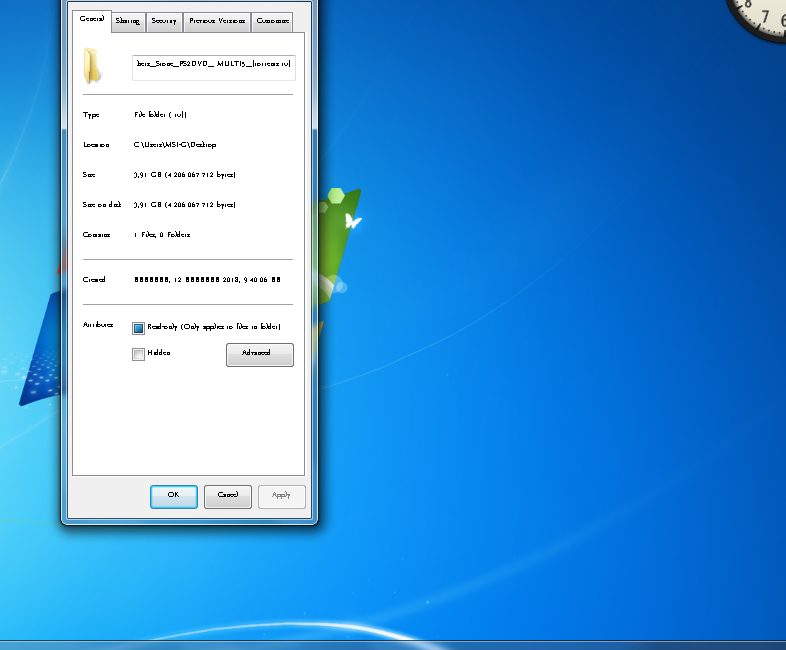Click the folder name text field
786x650 pixels.
(x=213, y=66)
